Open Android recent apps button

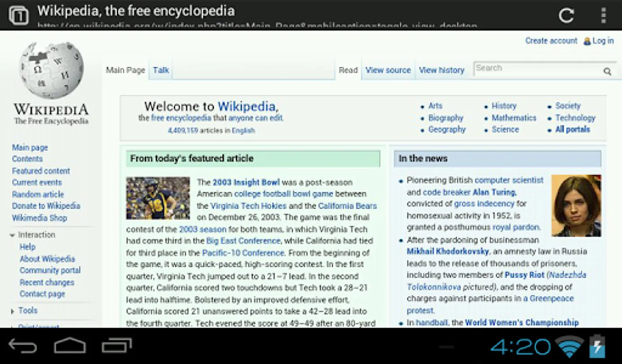click(x=117, y=346)
